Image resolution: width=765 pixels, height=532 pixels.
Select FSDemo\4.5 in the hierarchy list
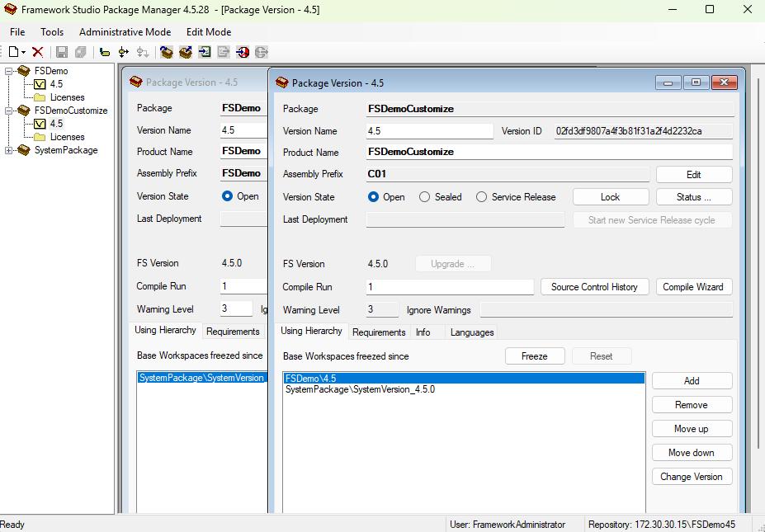point(464,379)
